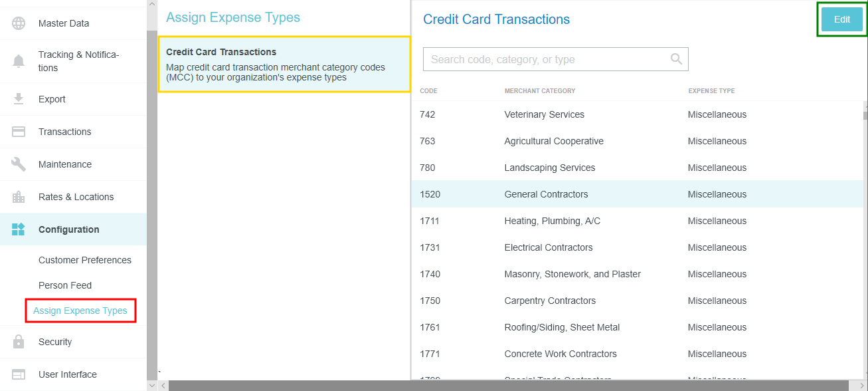Click the sidebar scrollbar down arrow
Screen dimensions: 868x391
152,386
